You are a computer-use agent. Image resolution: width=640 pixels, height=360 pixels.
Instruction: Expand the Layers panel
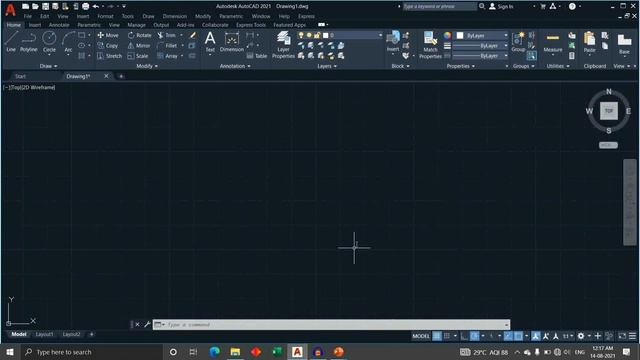point(327,66)
